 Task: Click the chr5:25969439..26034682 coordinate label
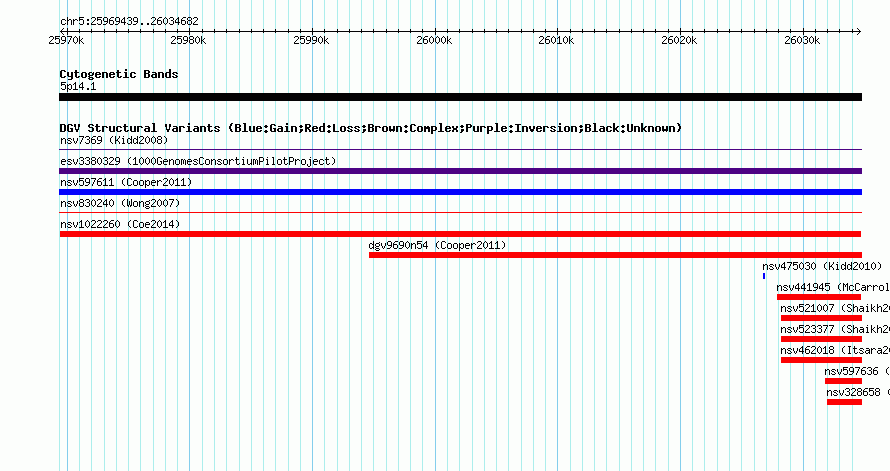(129, 22)
